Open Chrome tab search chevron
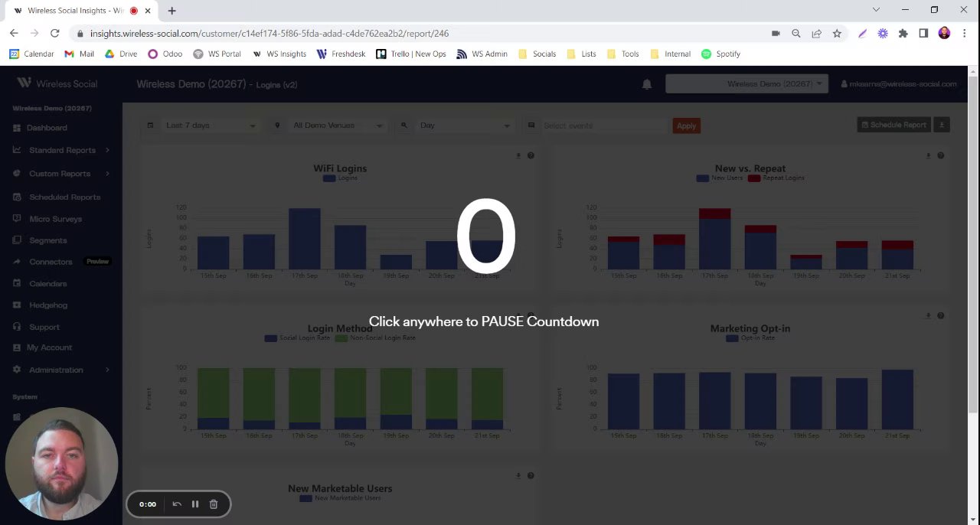The image size is (980, 525). [x=876, y=10]
